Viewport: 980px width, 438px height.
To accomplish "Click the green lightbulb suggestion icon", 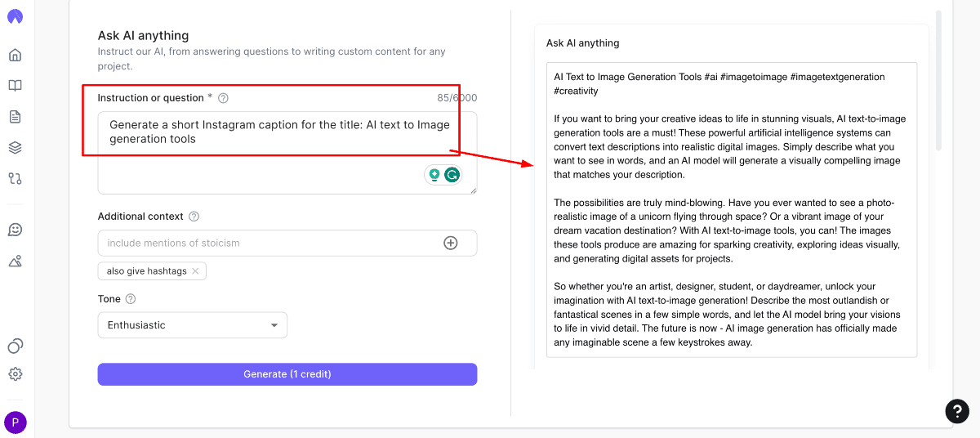I will [434, 174].
